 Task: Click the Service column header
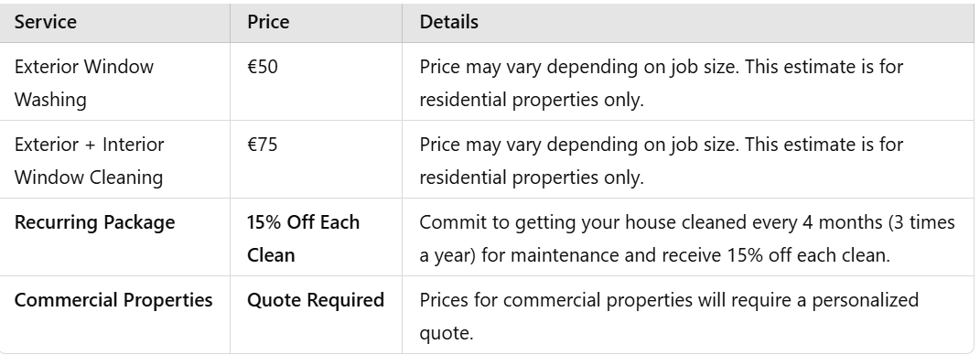(x=115, y=23)
